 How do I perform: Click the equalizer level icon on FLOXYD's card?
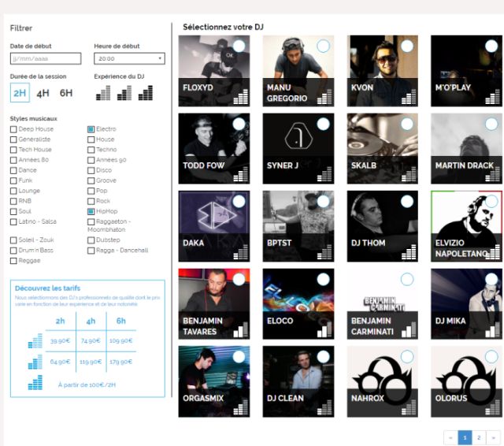[x=241, y=98]
